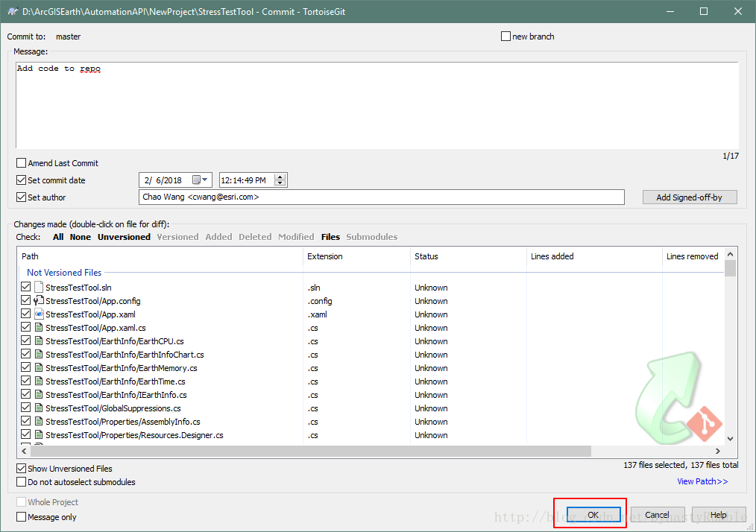Select StressTestTool/EarthInfo/EarthMemory.cs row

coord(371,367)
